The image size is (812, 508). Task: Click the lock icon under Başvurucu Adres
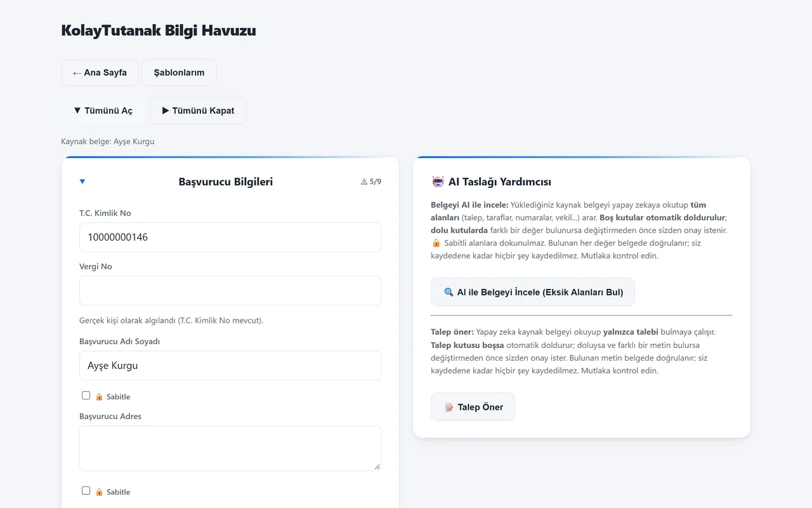99,492
